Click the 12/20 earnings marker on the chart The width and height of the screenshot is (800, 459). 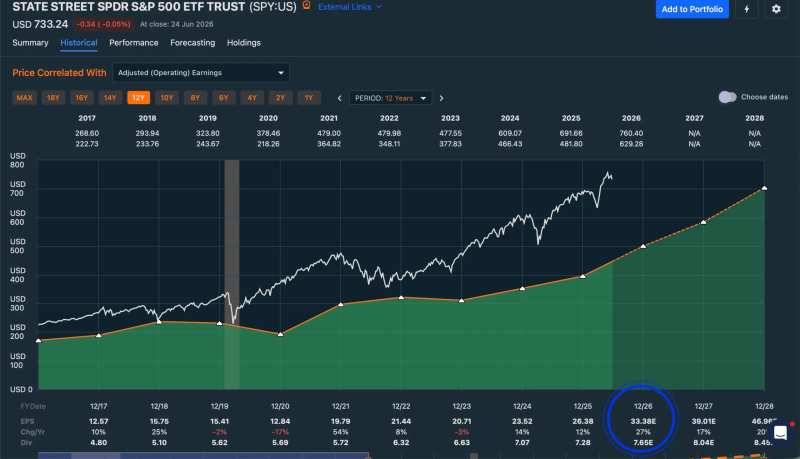pyautogui.click(x=280, y=334)
